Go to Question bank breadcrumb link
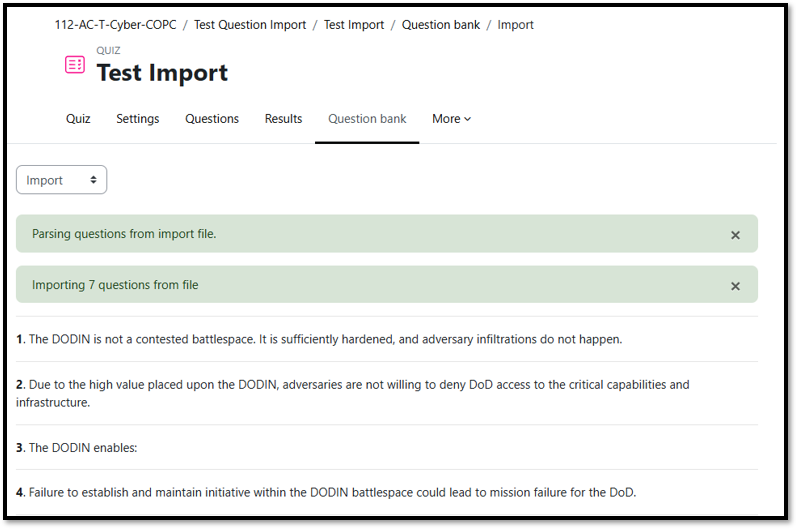This screenshot has height=529, width=797. click(x=441, y=25)
